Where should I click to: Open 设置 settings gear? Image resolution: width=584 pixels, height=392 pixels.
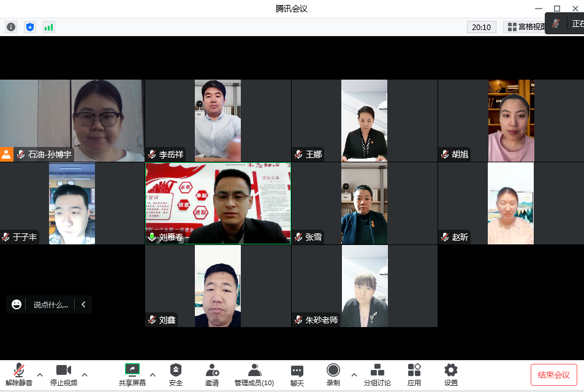click(x=451, y=374)
